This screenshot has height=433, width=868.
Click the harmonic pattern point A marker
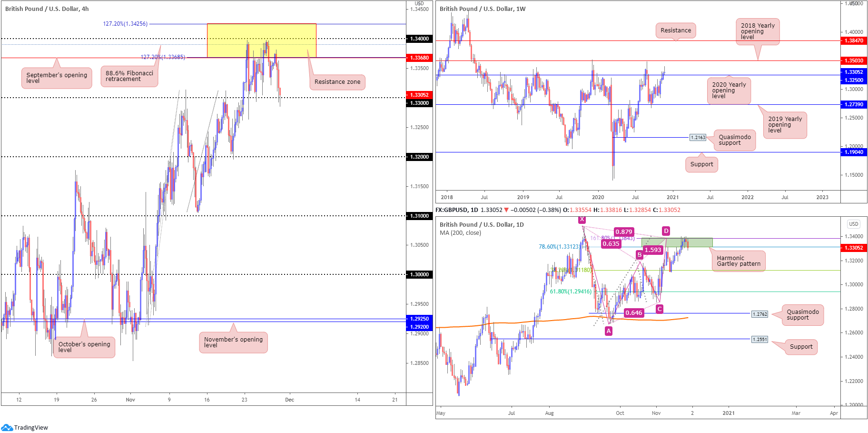tap(609, 331)
